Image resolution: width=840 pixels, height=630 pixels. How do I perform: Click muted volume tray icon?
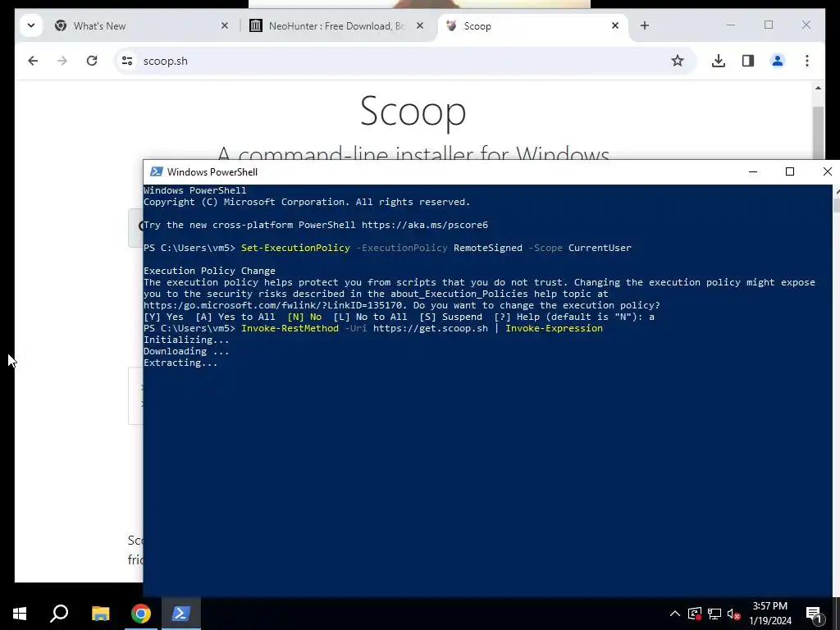coord(734,614)
